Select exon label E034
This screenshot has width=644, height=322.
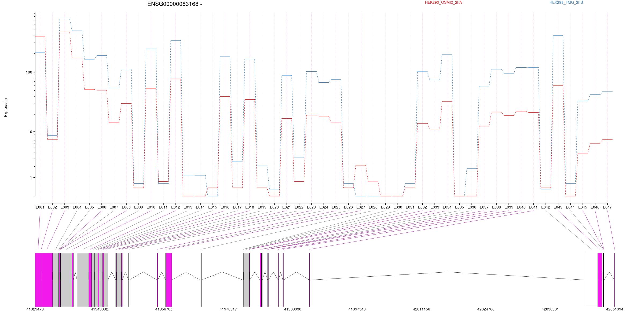[x=447, y=207]
